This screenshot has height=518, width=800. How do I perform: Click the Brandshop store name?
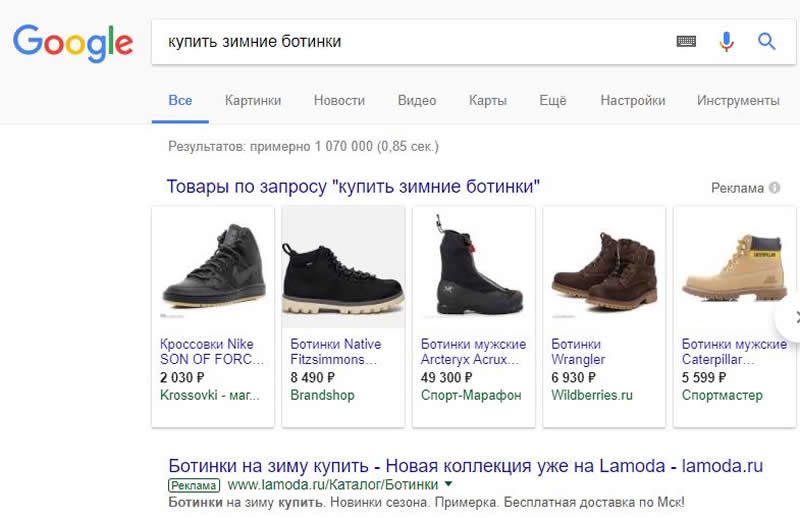tap(322, 395)
